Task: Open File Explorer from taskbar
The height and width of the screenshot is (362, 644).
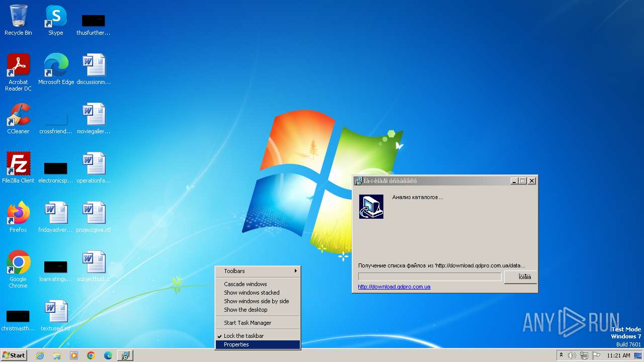Action: tap(57, 355)
